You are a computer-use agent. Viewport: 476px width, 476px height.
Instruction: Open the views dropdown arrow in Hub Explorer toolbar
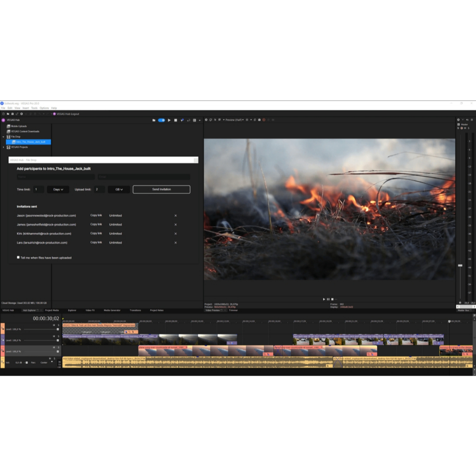pyautogui.click(x=199, y=120)
